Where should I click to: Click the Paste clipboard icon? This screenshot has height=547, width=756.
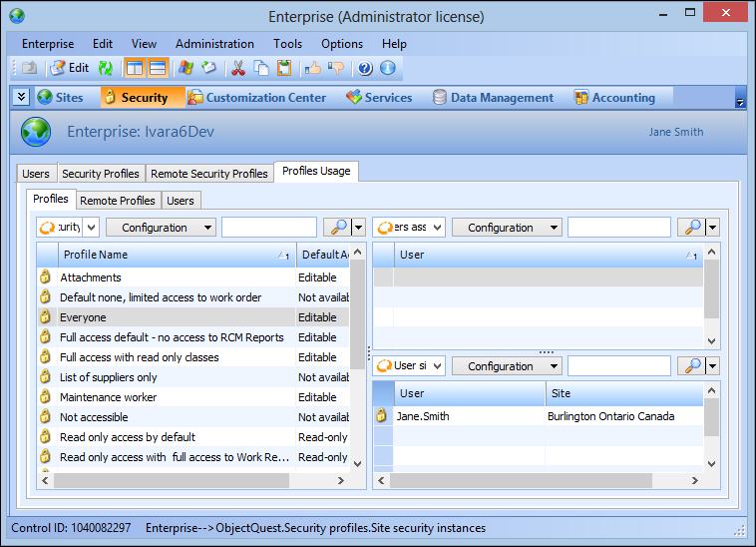284,68
